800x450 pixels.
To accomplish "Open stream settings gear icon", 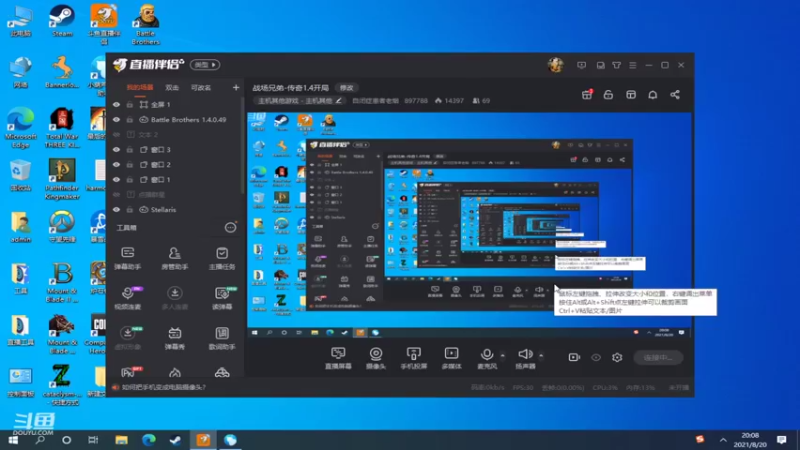I will [x=617, y=357].
